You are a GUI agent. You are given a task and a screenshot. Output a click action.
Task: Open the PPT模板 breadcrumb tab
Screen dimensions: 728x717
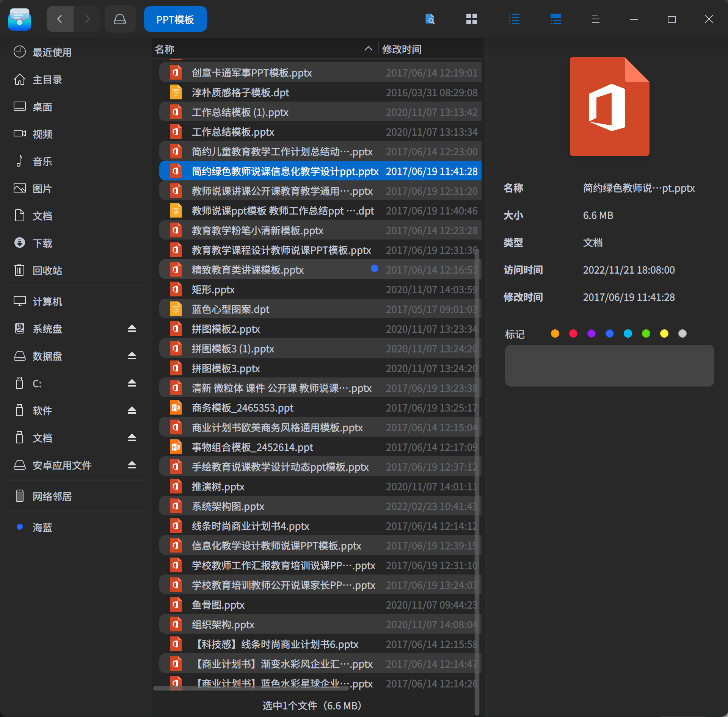pos(175,19)
